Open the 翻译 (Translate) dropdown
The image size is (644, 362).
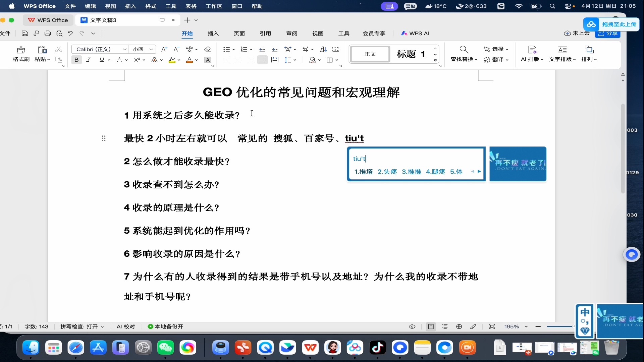click(x=496, y=60)
